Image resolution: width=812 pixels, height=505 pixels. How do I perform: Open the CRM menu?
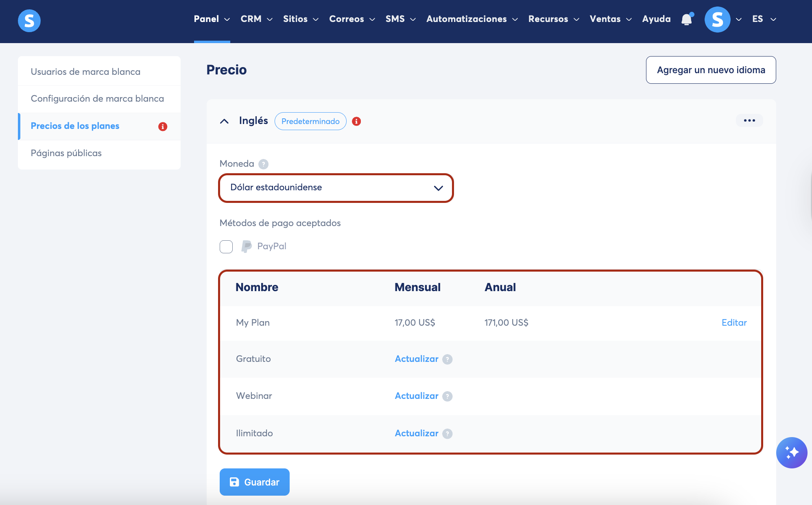(256, 19)
